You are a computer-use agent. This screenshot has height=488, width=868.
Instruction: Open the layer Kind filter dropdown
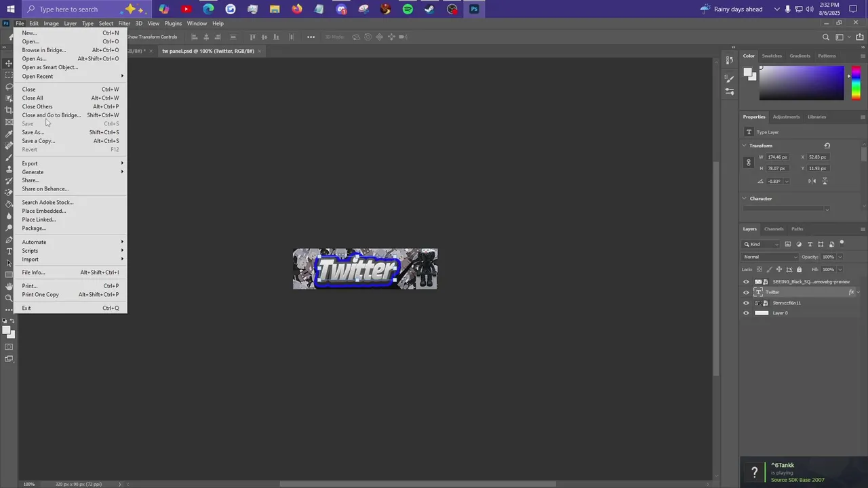[x=762, y=244]
